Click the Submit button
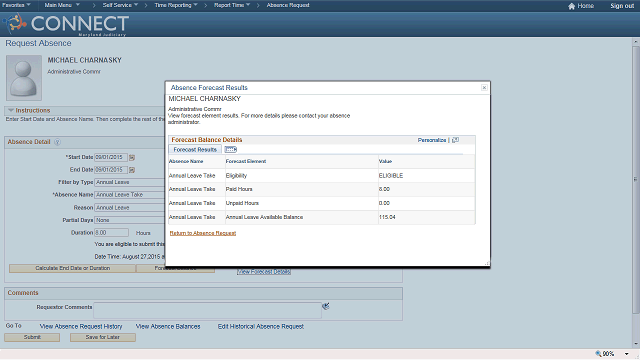 (32, 337)
